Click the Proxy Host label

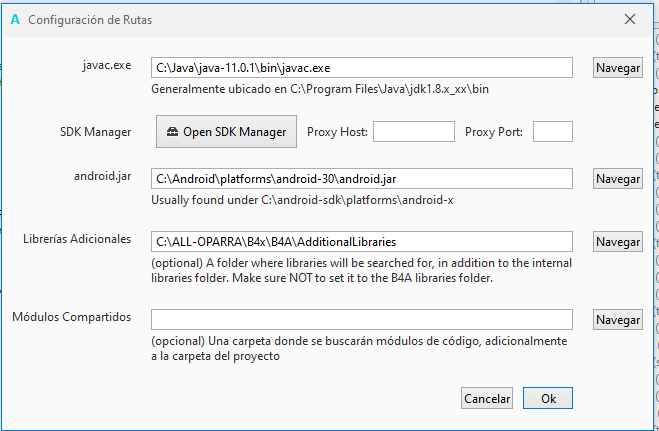click(x=337, y=132)
